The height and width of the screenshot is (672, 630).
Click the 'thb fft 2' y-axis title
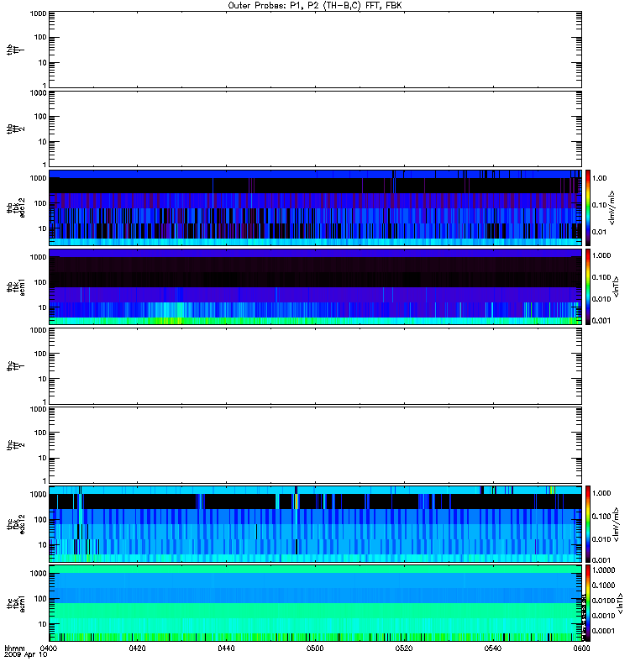tap(15, 129)
